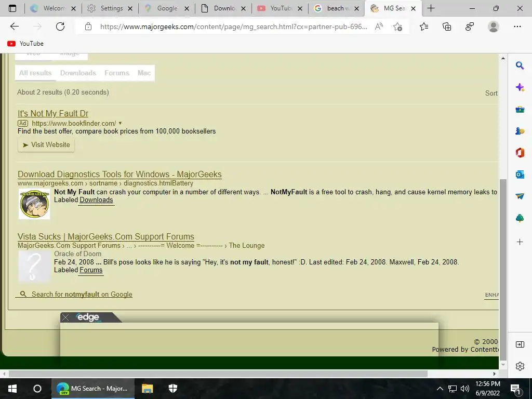The height and width of the screenshot is (399, 532).
Task: Click the scroll down arrow
Action: [503, 365]
